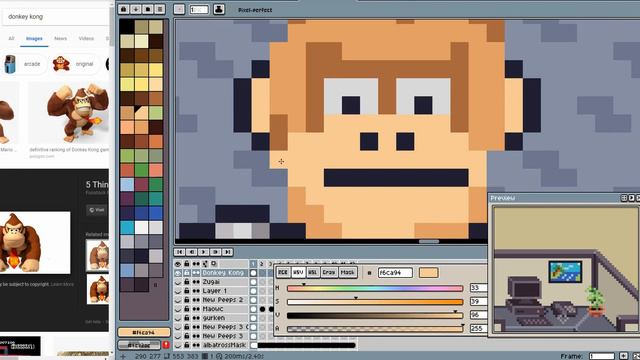Go to previous frame button

pyautogui.click(x=191, y=252)
